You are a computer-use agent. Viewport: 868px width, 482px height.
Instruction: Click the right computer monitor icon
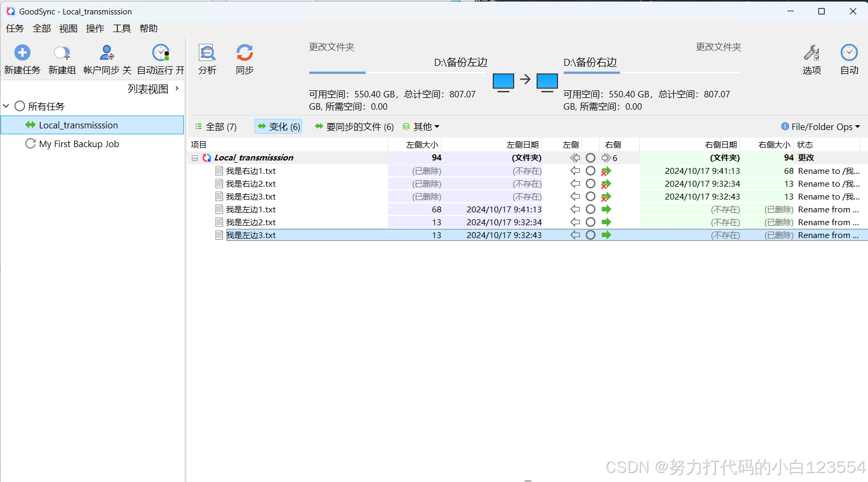547,82
